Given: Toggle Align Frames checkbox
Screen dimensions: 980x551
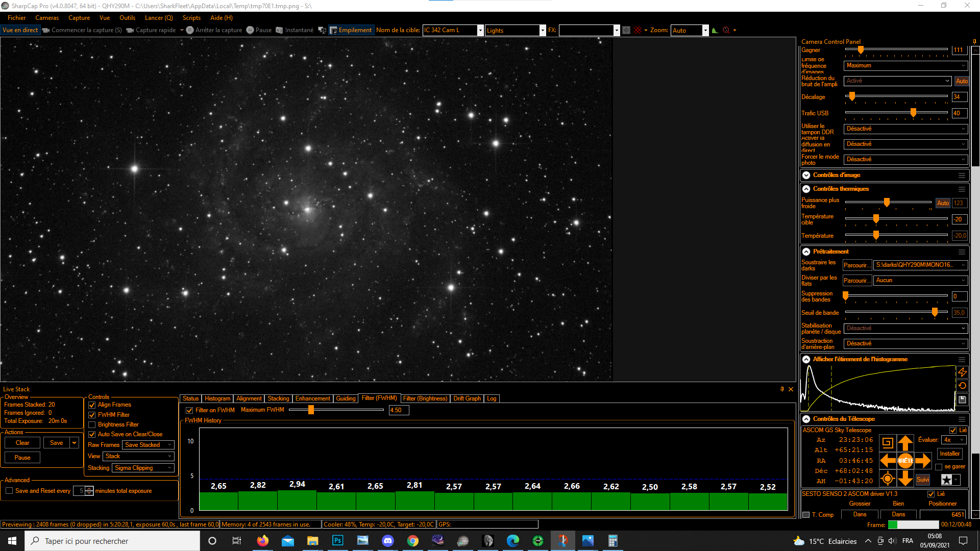Looking at the screenshot, I should pos(92,405).
